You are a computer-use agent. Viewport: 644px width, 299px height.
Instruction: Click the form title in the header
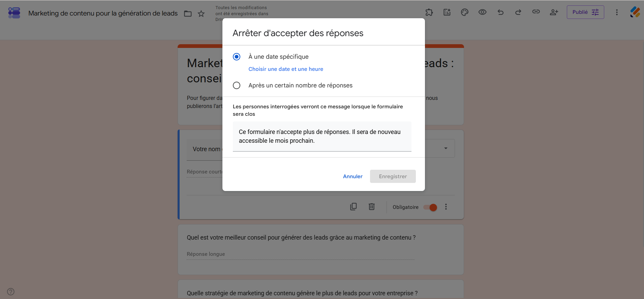click(x=103, y=13)
